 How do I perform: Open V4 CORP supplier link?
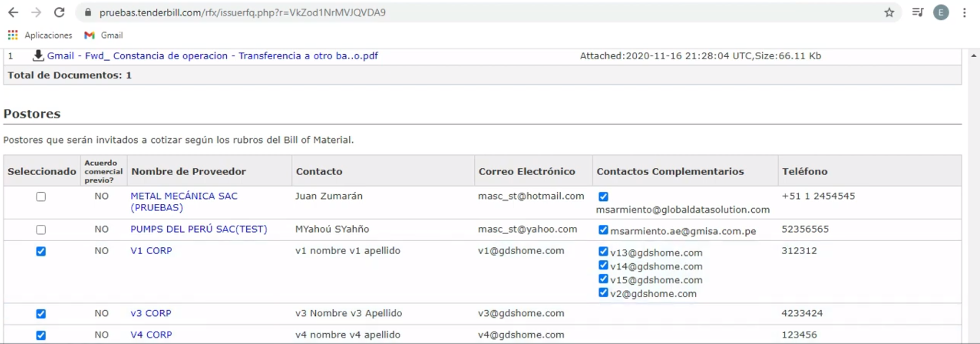pyautogui.click(x=151, y=334)
